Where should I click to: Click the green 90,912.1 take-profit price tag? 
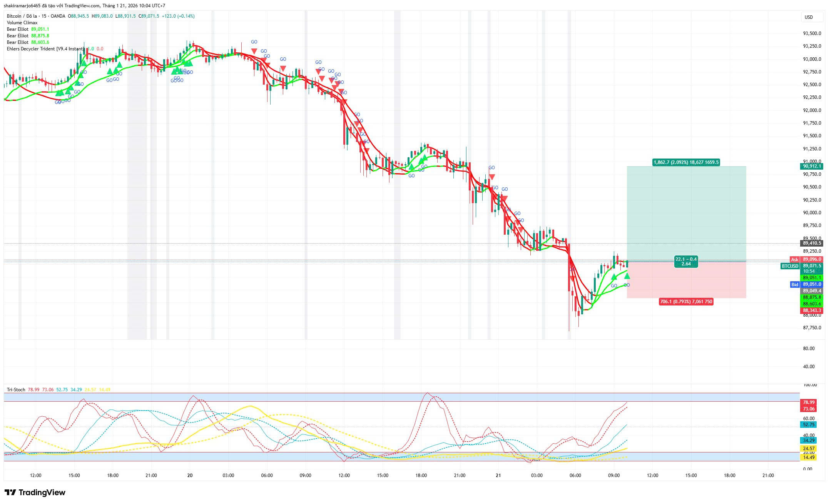(x=811, y=166)
